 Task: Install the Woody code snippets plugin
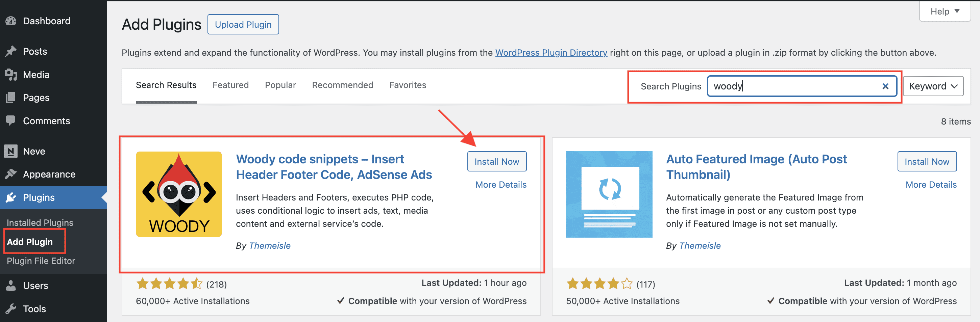tap(496, 162)
